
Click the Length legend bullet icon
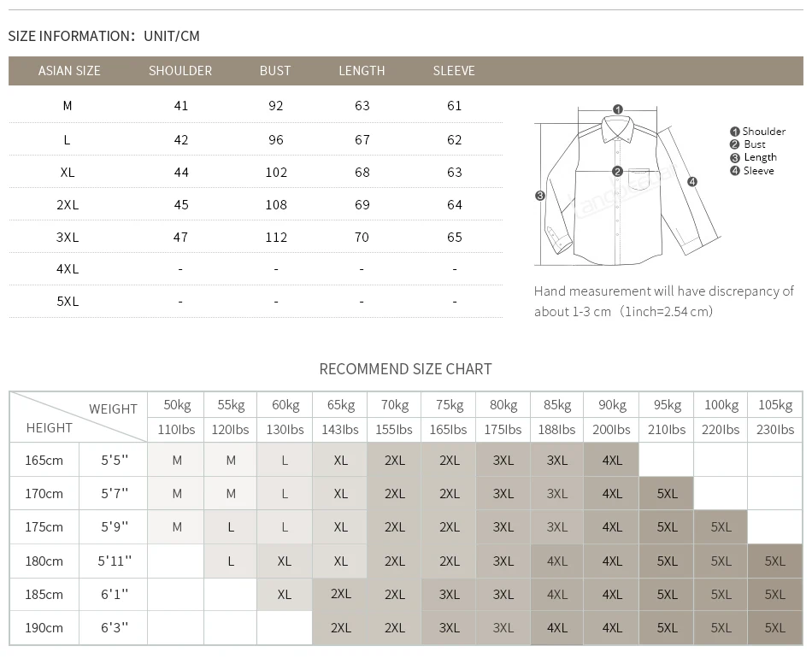[x=735, y=158]
